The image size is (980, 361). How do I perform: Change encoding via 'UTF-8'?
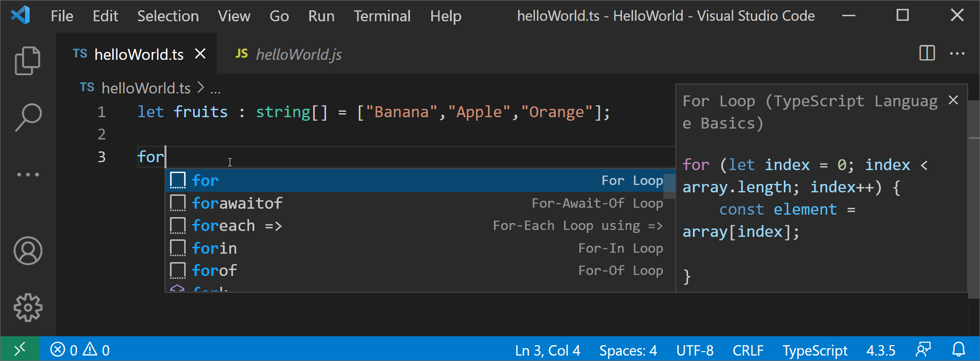694,350
